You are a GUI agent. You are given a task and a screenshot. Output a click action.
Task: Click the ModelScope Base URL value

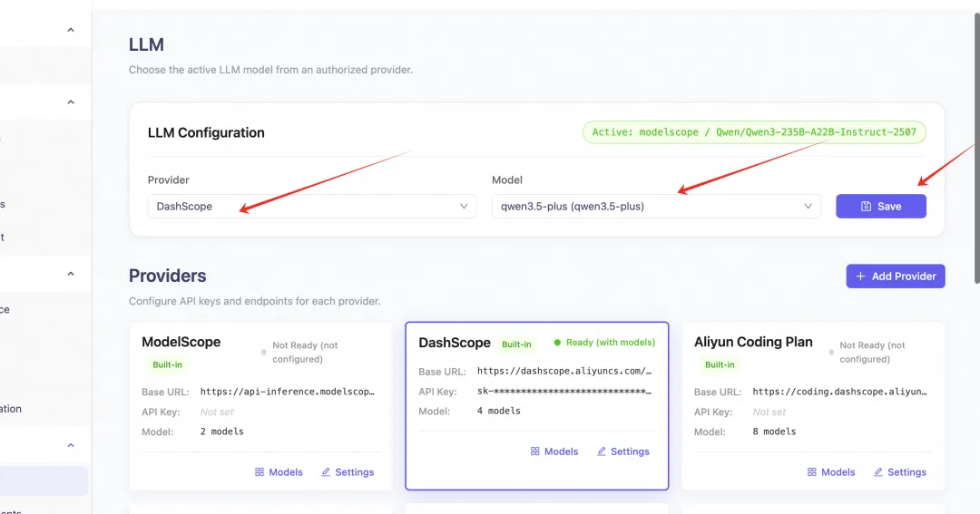pyautogui.click(x=288, y=392)
